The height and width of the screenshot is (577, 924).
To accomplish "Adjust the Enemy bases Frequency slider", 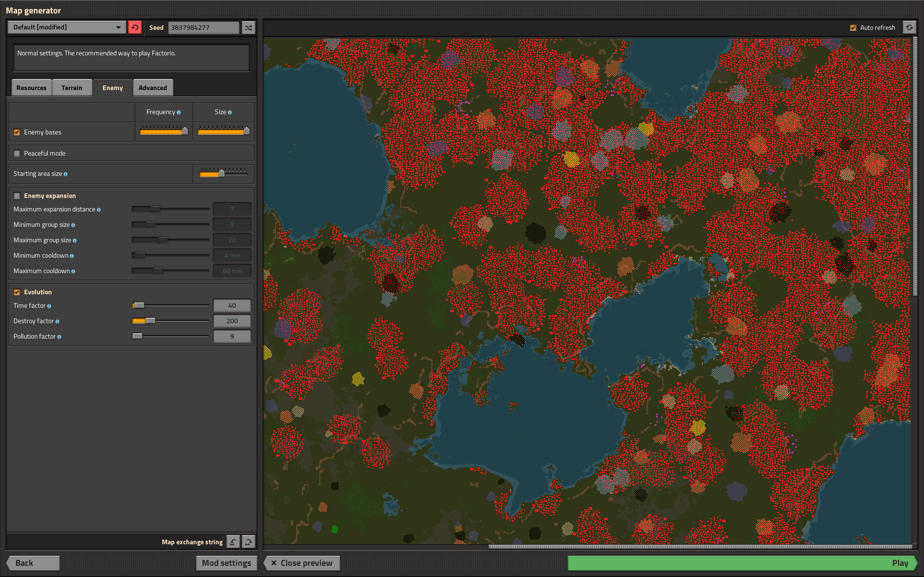I will (164, 131).
